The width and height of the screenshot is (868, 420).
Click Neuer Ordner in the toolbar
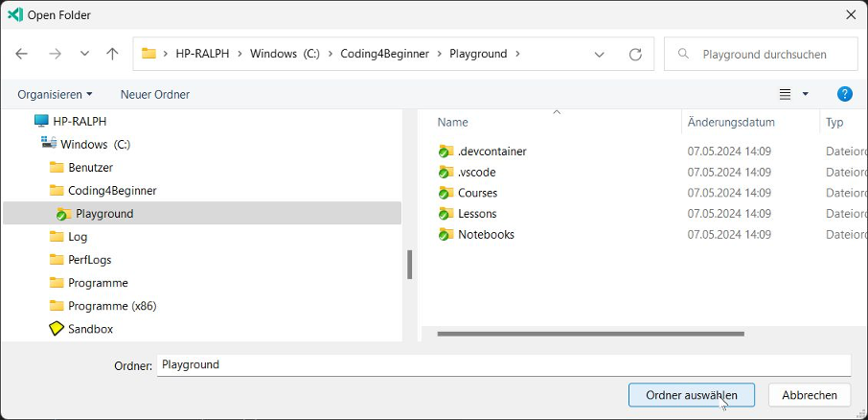[155, 94]
